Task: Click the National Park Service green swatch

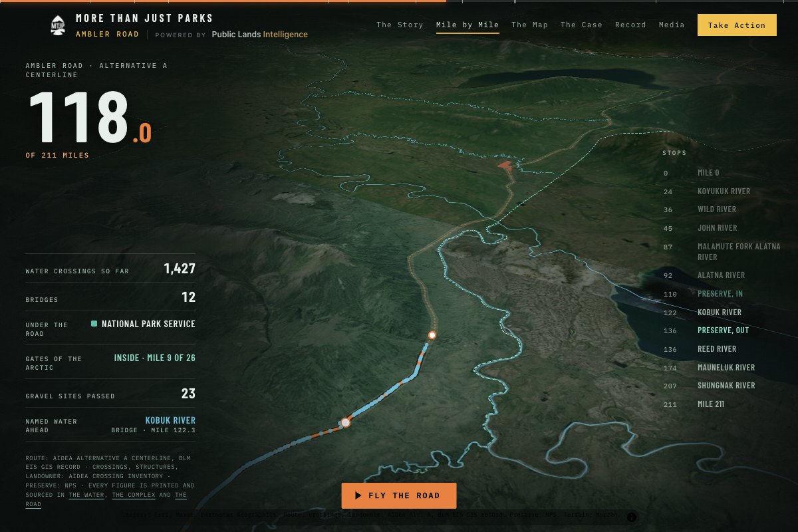Action: click(x=94, y=324)
